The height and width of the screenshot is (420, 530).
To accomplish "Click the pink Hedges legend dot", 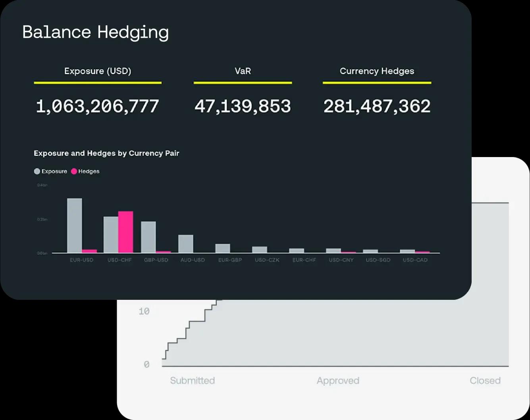I will 74,171.
